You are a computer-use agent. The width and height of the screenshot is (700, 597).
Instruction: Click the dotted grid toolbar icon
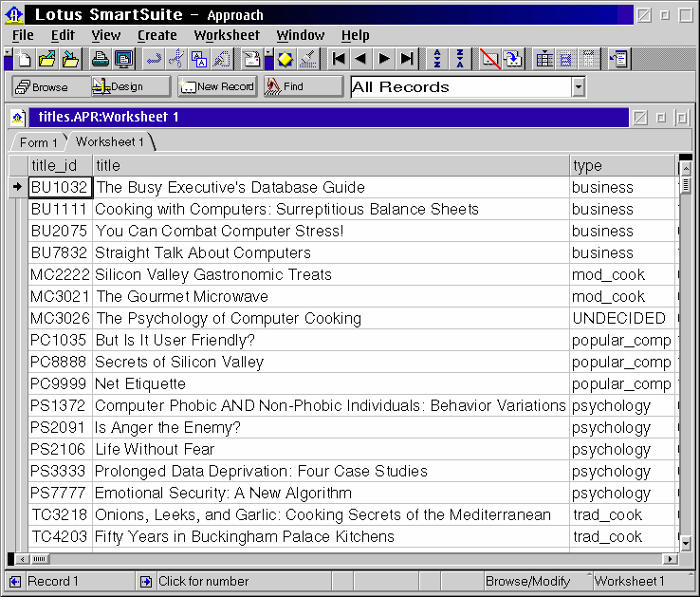(x=589, y=59)
